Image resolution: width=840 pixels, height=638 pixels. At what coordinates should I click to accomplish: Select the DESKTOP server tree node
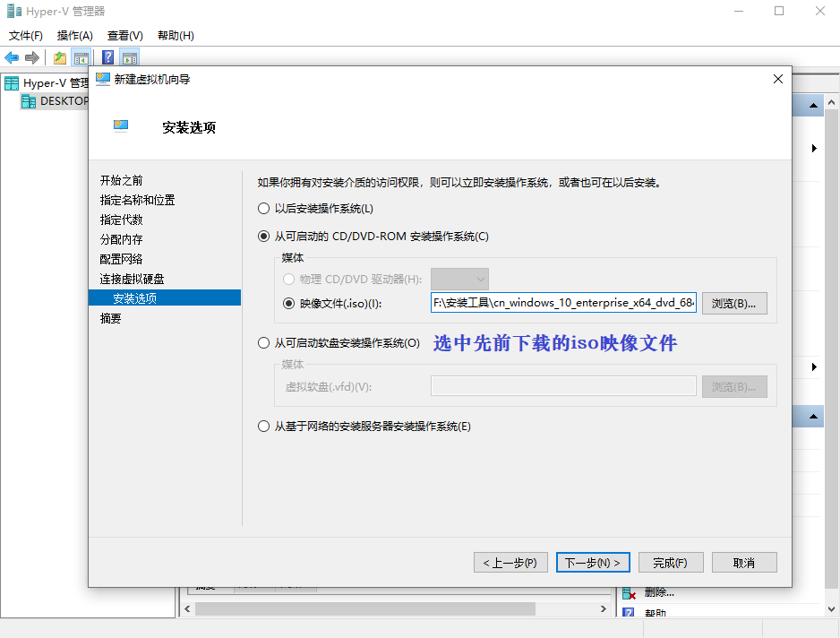pos(55,100)
